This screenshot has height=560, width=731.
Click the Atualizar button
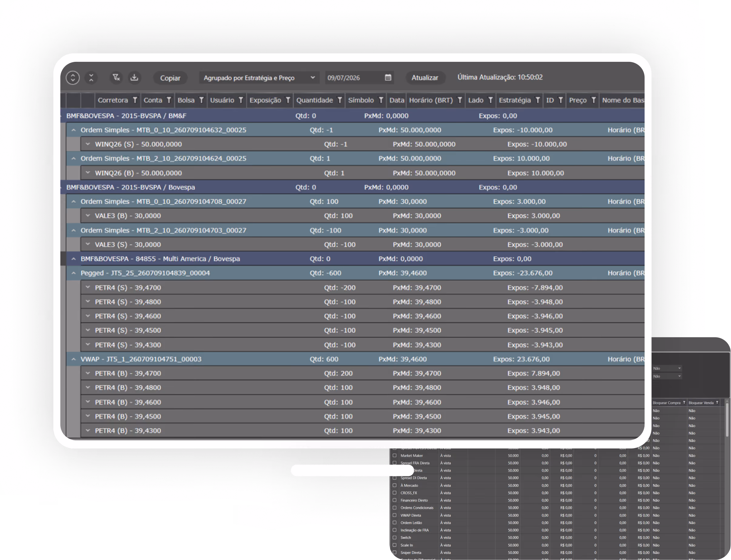point(425,78)
